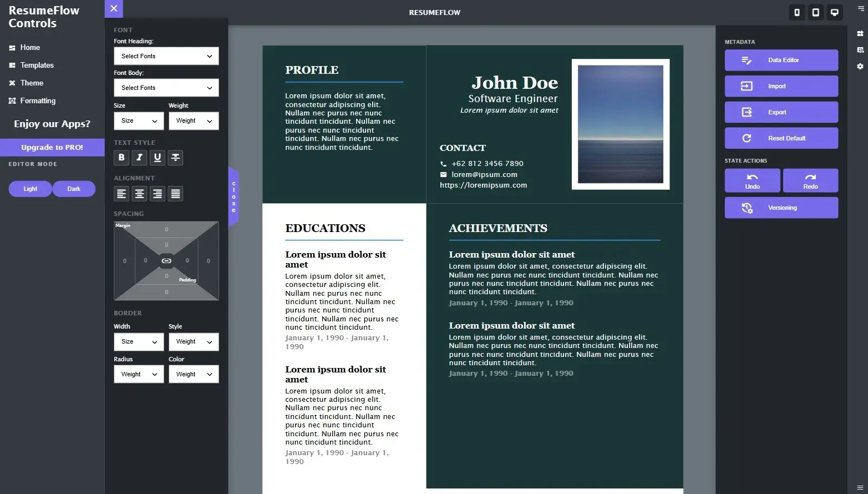Click the Redo state action
This screenshot has width=868, height=494.
pyautogui.click(x=810, y=180)
